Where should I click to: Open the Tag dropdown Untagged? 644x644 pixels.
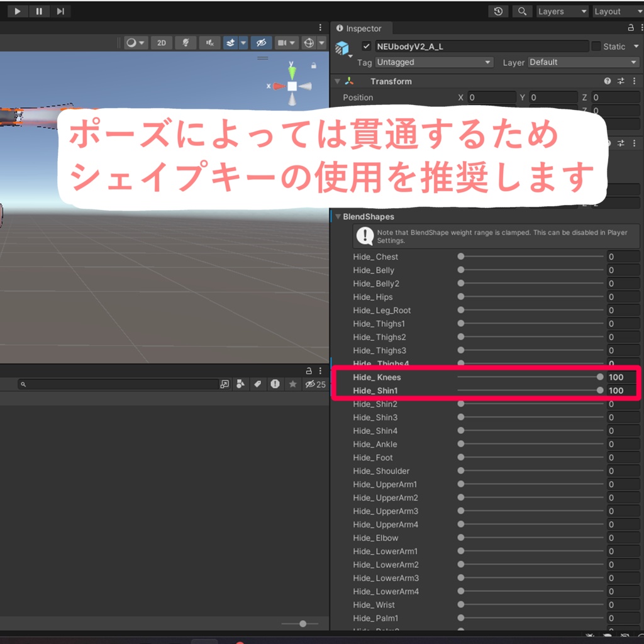pyautogui.click(x=434, y=62)
